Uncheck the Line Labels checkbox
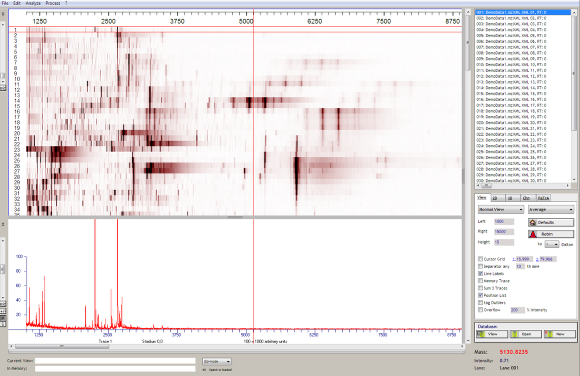Image resolution: width=580 pixels, height=376 pixels. [x=480, y=273]
